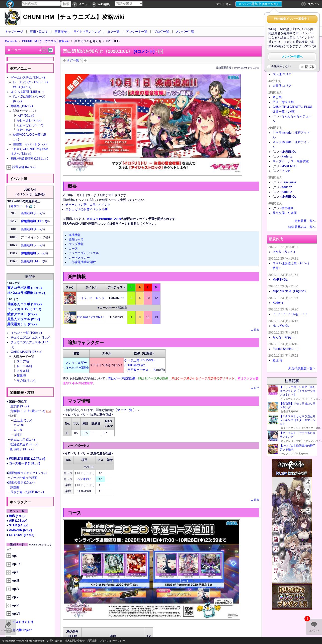This screenshot has width=322, height=644.
Task: Expand the 設置店舗 list
Action: click(9, 167)
